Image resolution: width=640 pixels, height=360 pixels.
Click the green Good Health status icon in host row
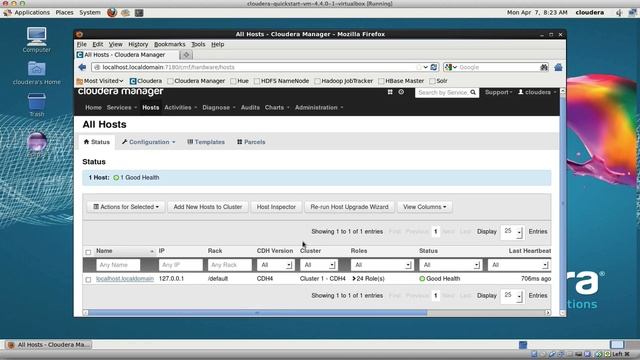[422, 279]
